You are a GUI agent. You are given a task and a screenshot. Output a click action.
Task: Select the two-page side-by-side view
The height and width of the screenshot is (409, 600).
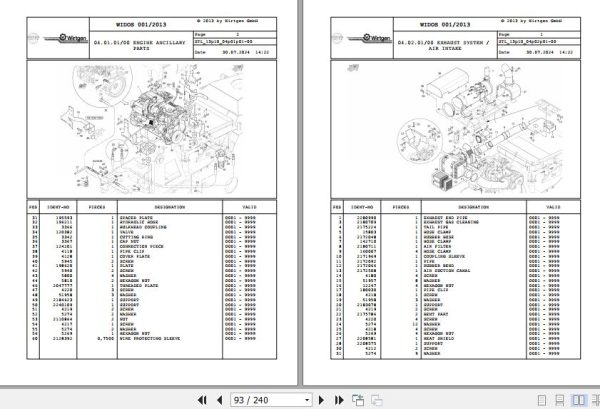(x=578, y=400)
